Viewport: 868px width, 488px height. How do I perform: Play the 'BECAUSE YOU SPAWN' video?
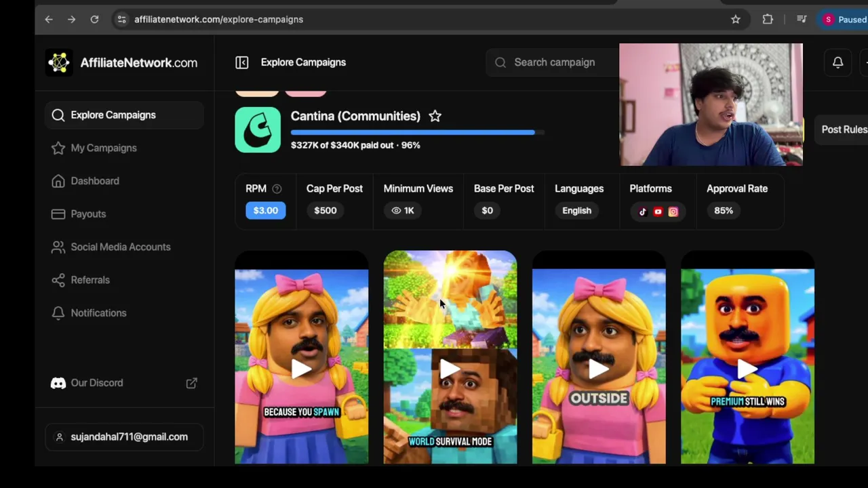tap(302, 368)
